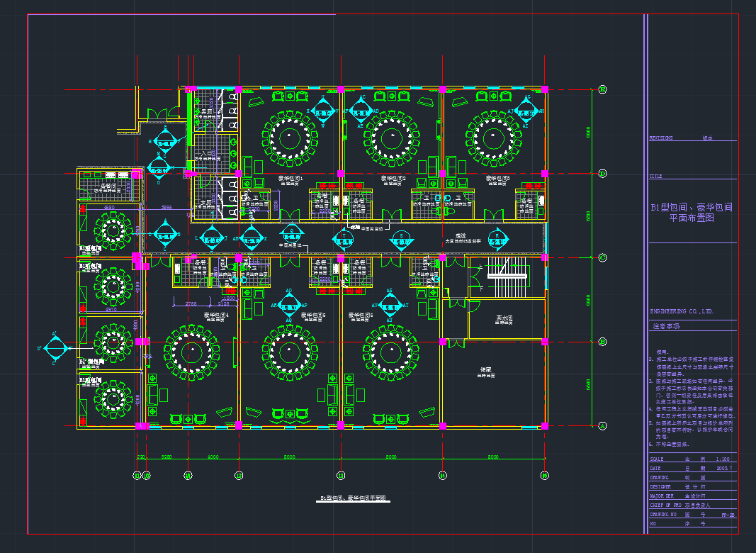Image resolution: width=756 pixels, height=553 pixels.
Task: Click the 注意事项 notes heading
Action: point(667,327)
